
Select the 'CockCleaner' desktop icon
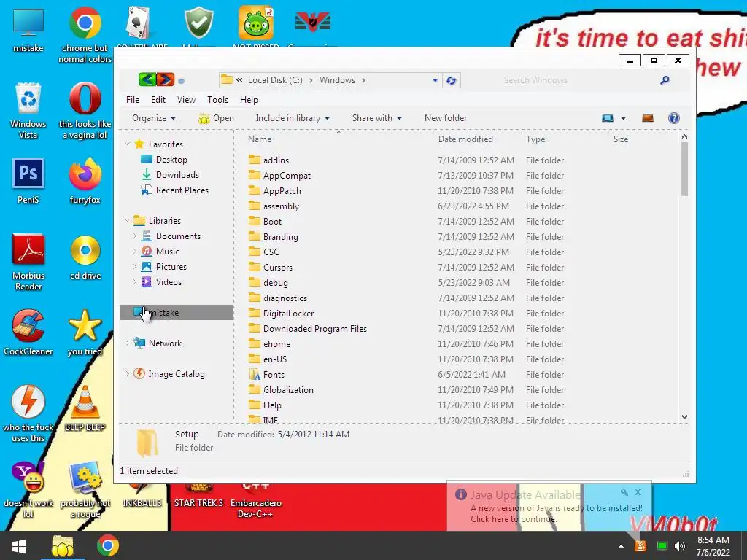tap(28, 332)
